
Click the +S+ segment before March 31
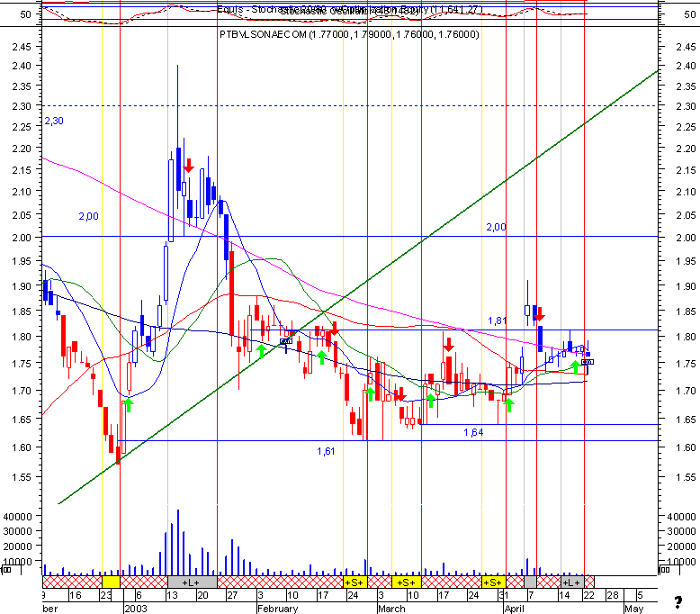493,582
